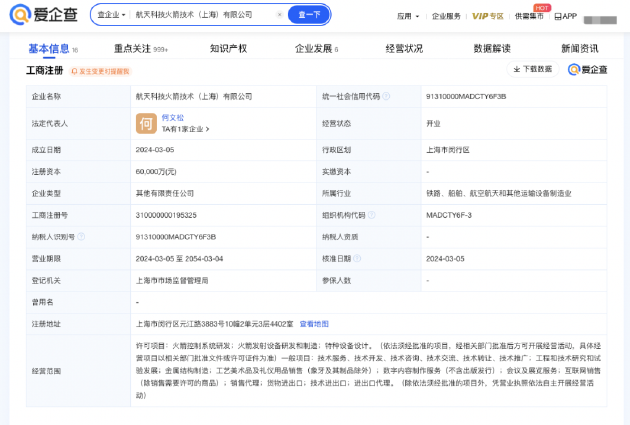Open 企业服务 in the header

(446, 16)
